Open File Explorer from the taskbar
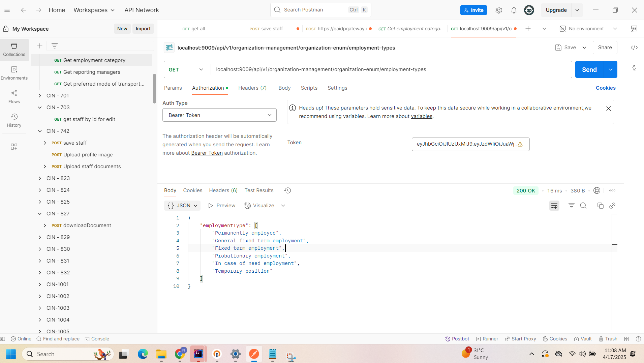This screenshot has height=363, width=644. [x=161, y=354]
